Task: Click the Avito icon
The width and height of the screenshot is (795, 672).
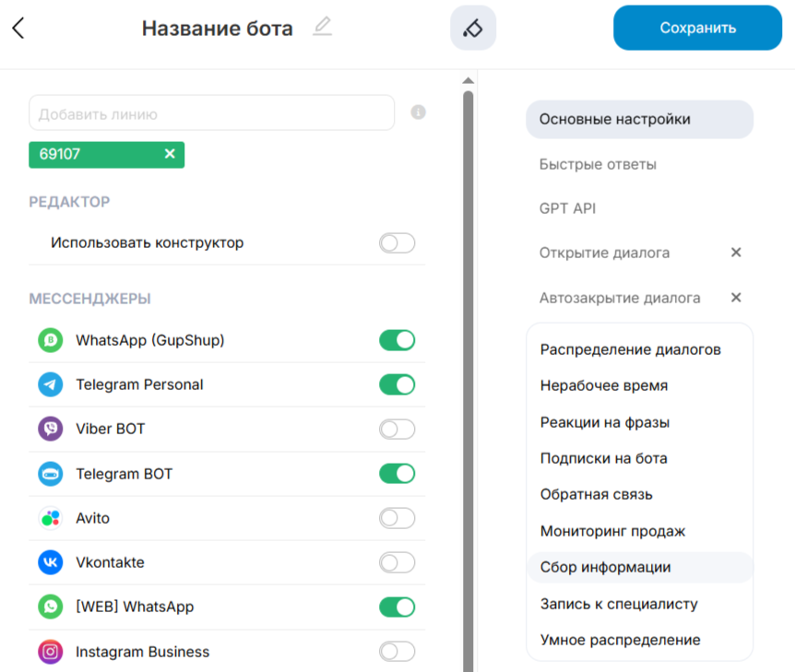Action: point(50,518)
